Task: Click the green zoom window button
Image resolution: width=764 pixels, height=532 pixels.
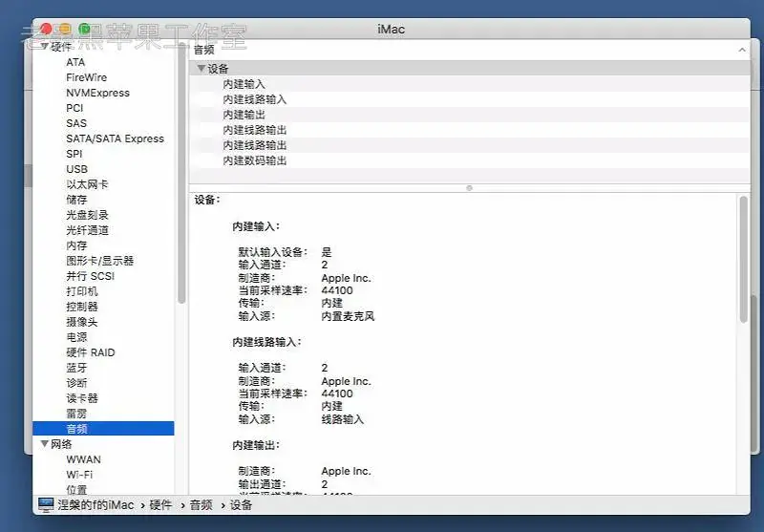Action: coord(85,29)
